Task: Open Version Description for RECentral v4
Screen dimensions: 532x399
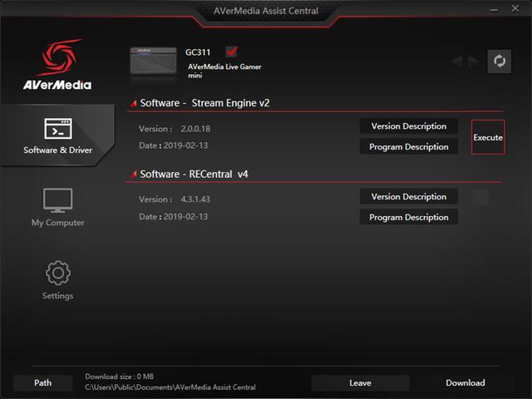Action: coord(409,197)
